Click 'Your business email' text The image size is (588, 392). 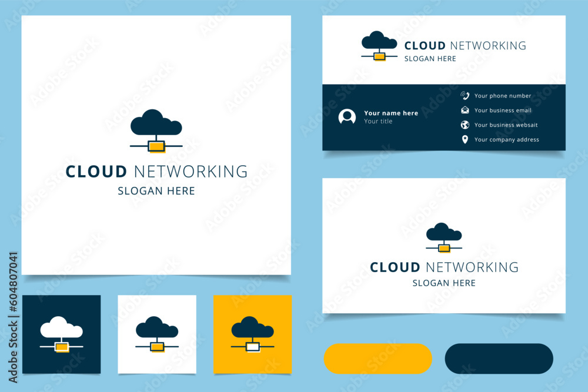(x=503, y=110)
